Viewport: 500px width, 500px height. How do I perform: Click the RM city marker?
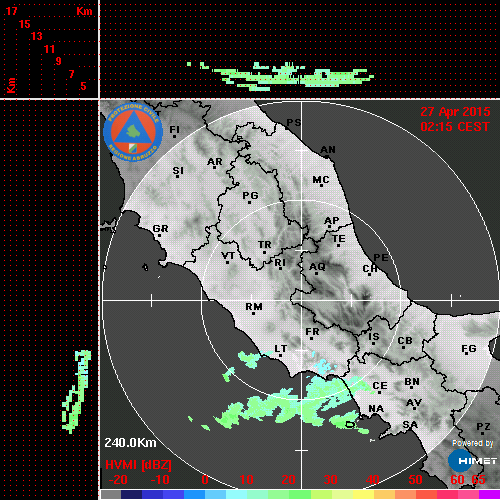(254, 314)
